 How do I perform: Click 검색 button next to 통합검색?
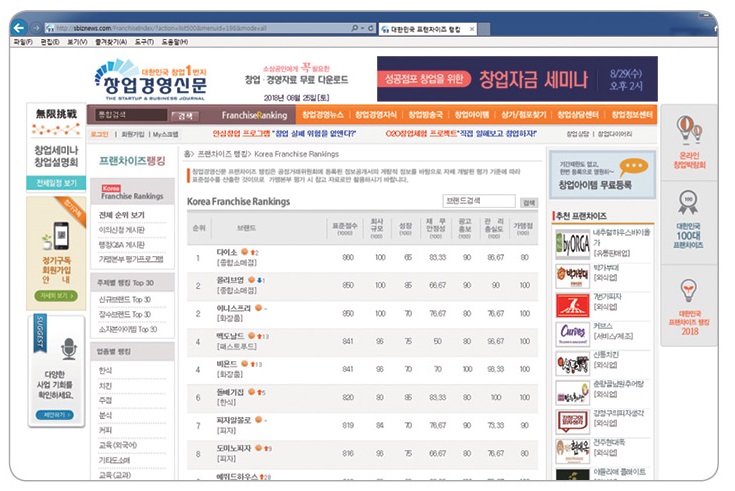185,116
